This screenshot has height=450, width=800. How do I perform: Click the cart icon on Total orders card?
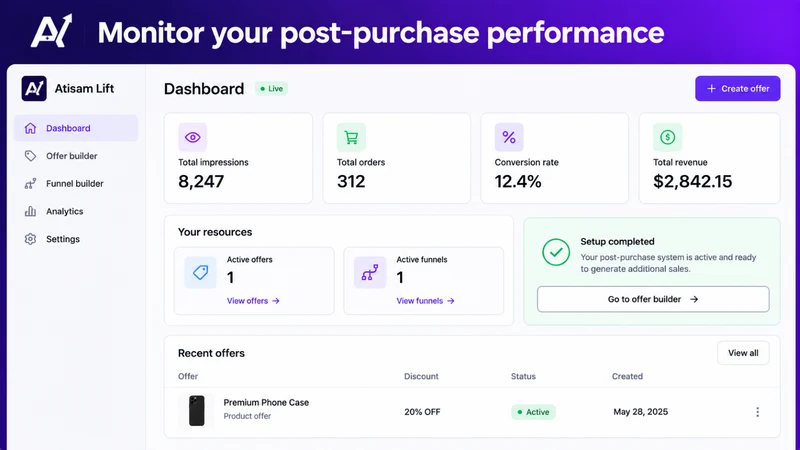[351, 137]
